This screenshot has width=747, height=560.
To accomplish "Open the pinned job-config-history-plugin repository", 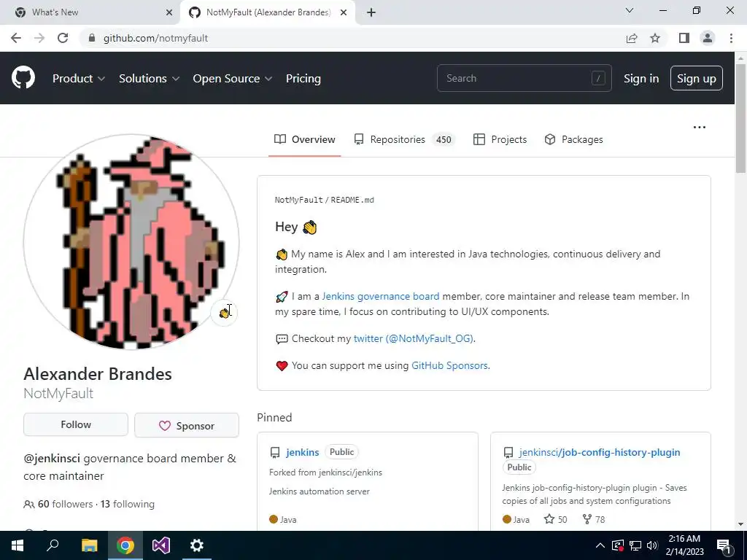I will pos(600,452).
